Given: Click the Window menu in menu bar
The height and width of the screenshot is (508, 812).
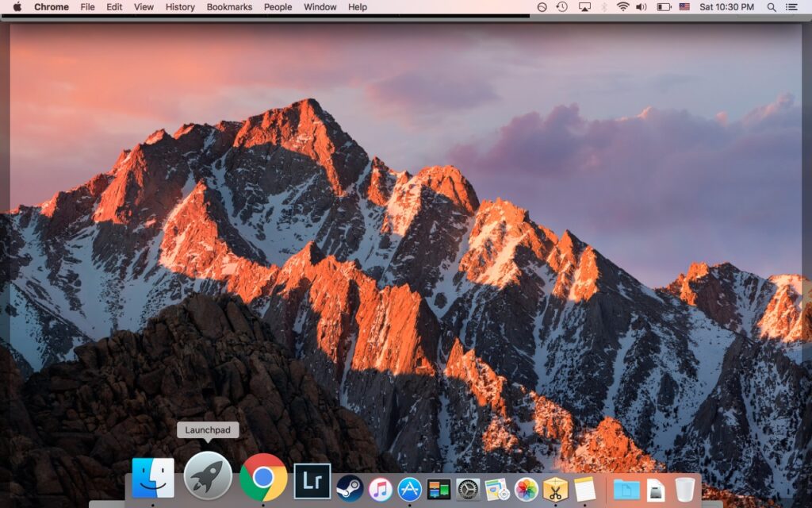Looking at the screenshot, I should (x=320, y=7).
